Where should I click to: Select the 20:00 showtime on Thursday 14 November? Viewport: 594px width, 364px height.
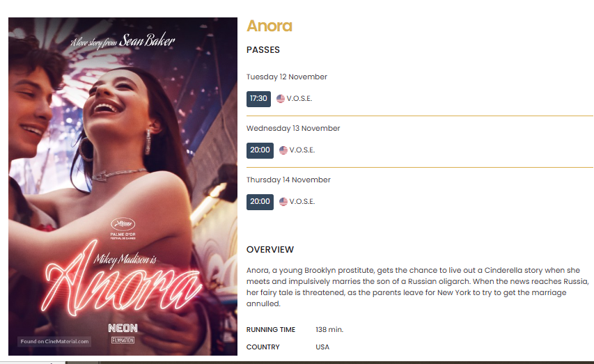(260, 202)
